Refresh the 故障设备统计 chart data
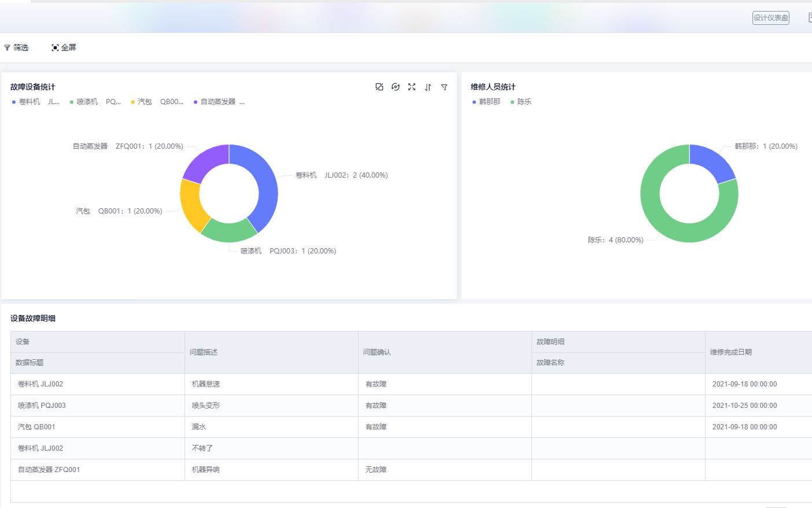812x508 pixels. (x=396, y=87)
